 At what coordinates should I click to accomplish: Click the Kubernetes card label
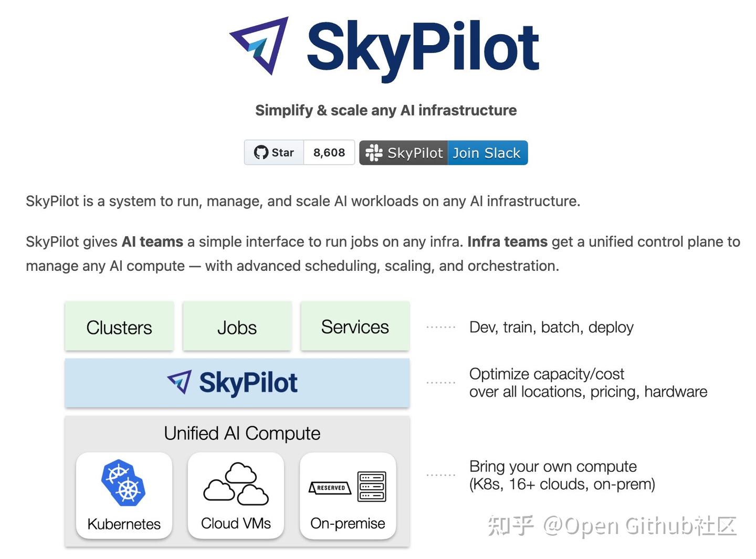(124, 524)
